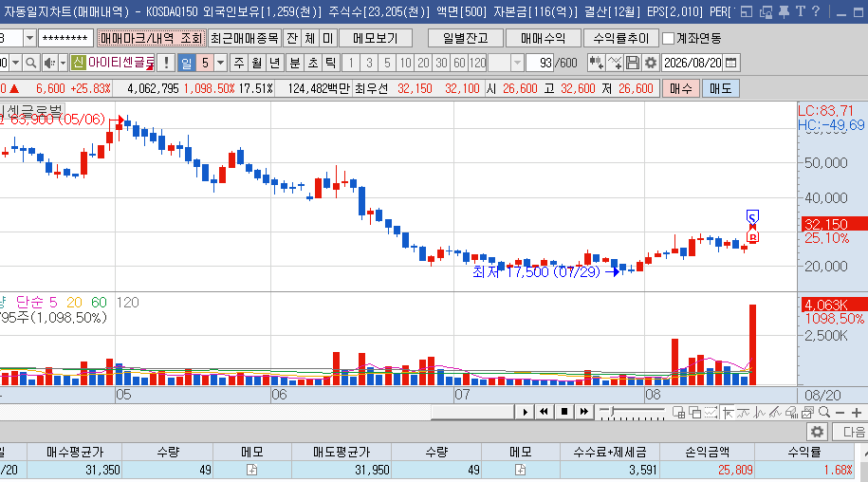Click the overlapping windows icon
This screenshot has height=482, width=868.
click(x=694, y=413)
